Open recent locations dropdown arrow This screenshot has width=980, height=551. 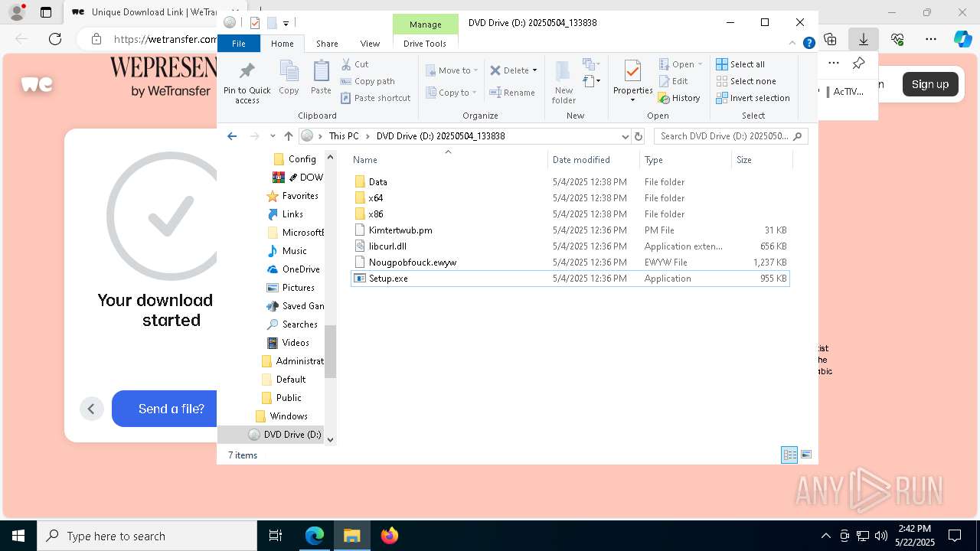273,136
